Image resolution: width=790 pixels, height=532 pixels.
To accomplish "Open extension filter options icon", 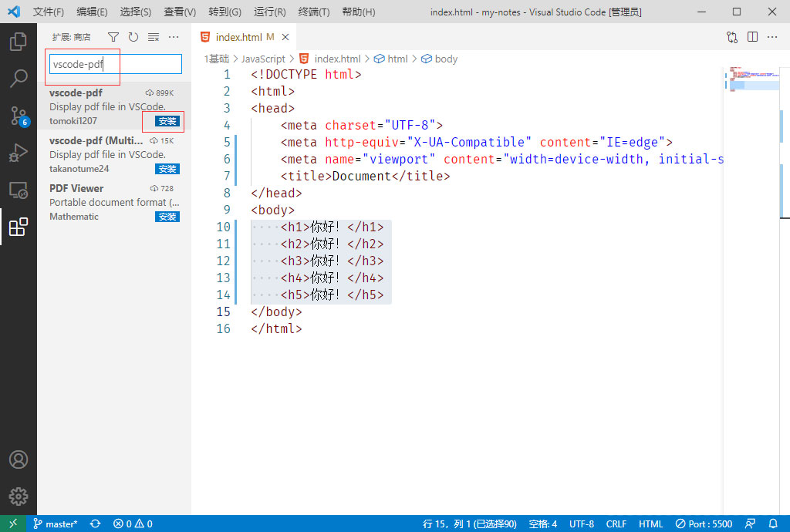I will (x=113, y=36).
